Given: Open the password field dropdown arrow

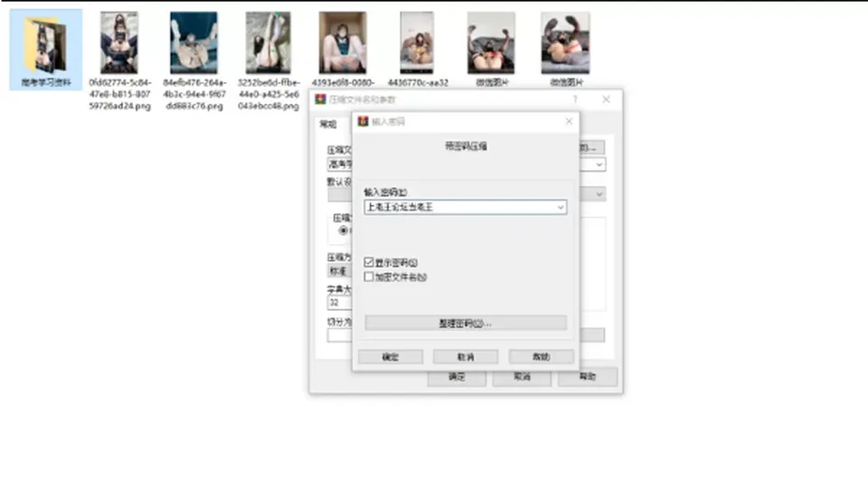Looking at the screenshot, I should click(561, 207).
